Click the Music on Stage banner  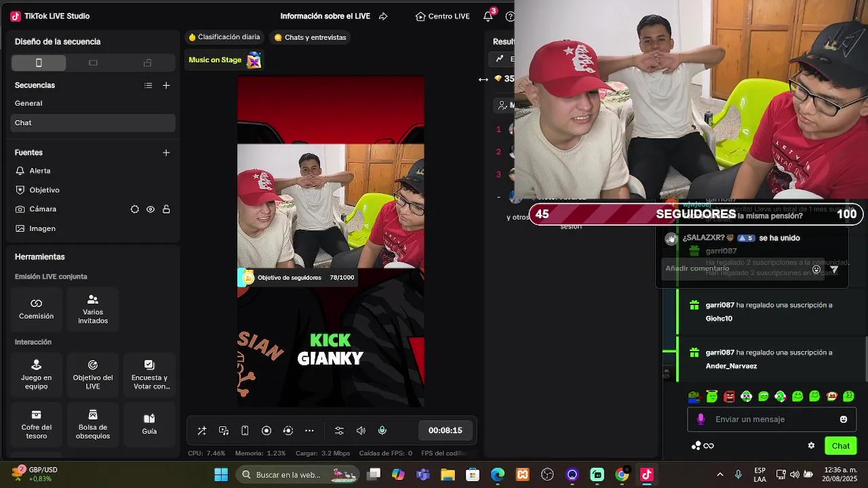coord(224,60)
